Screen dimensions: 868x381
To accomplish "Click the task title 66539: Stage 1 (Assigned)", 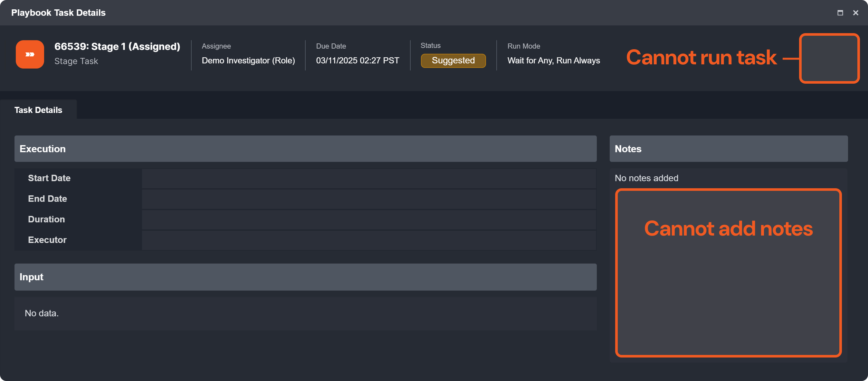I will tap(117, 46).
